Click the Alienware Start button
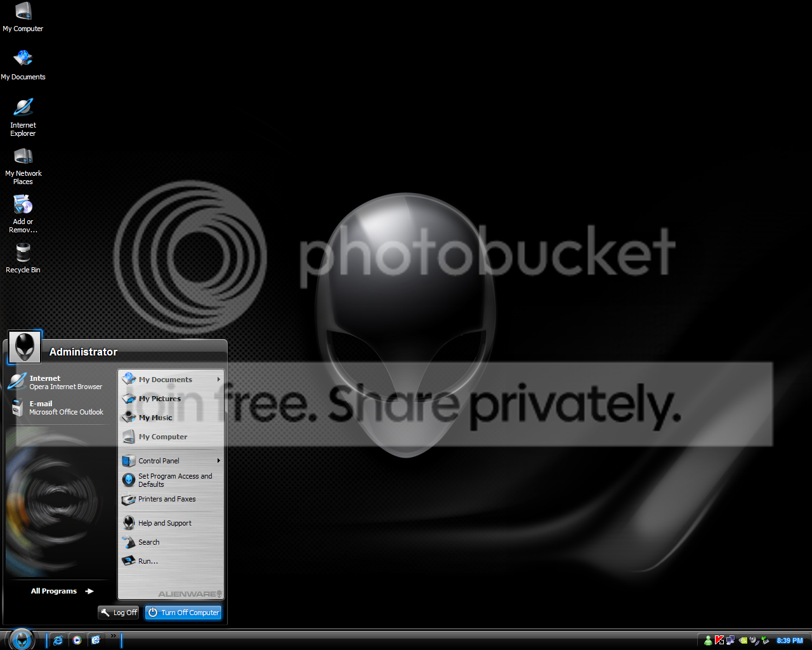812x650 pixels. tap(21, 639)
